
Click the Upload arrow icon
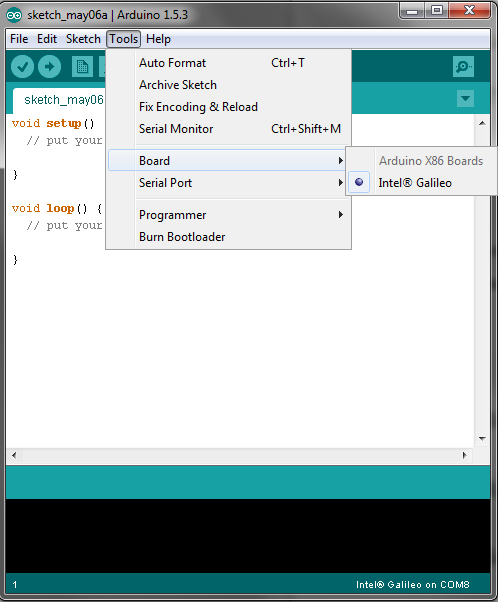pyautogui.click(x=49, y=67)
